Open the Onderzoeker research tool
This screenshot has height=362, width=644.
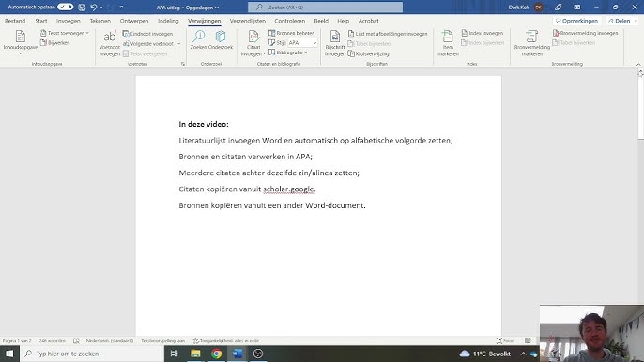[221, 40]
